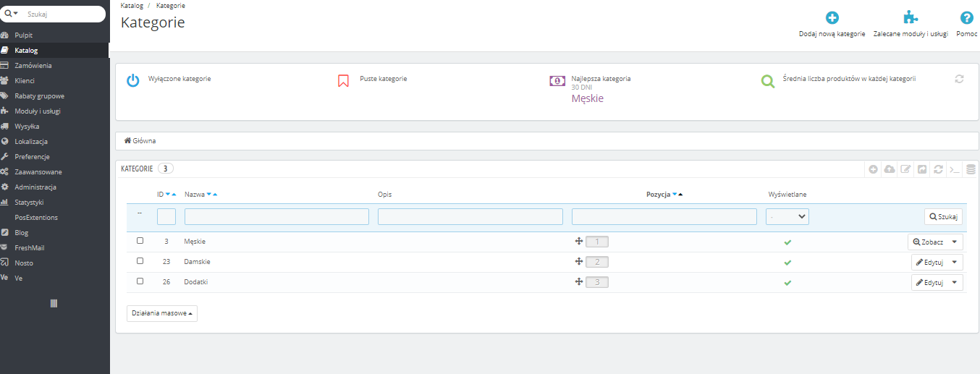Expand the action arrow for Damskie Edytuj
This screenshot has height=374, width=980.
(955, 263)
